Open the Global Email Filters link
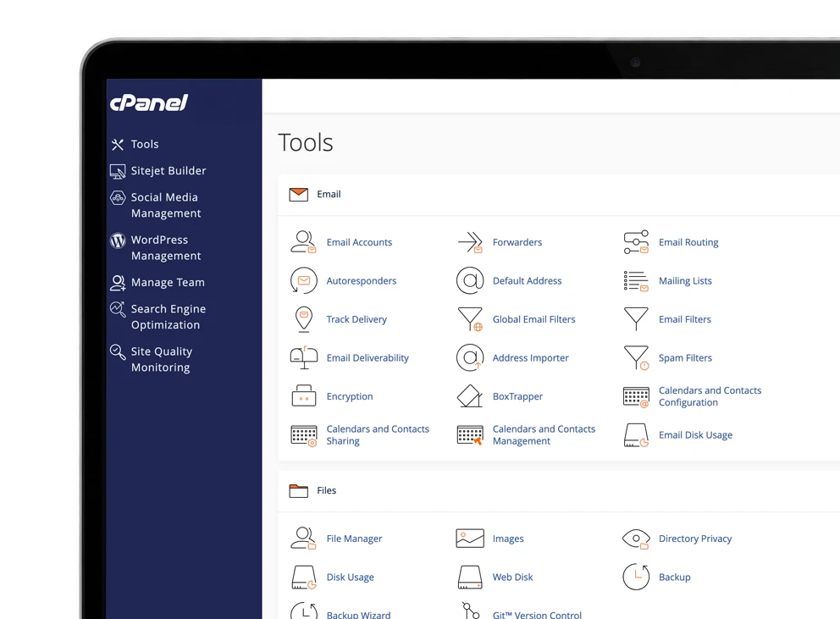 click(534, 319)
